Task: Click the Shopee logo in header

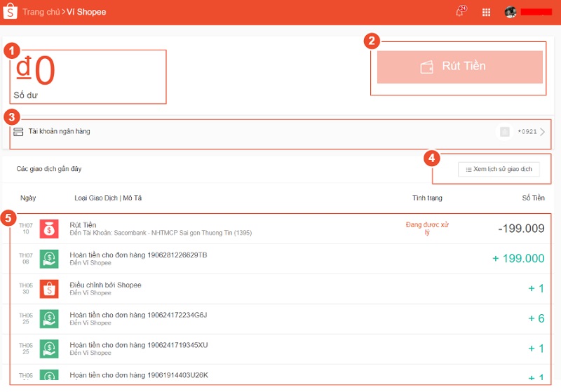Action: pyautogui.click(x=10, y=12)
